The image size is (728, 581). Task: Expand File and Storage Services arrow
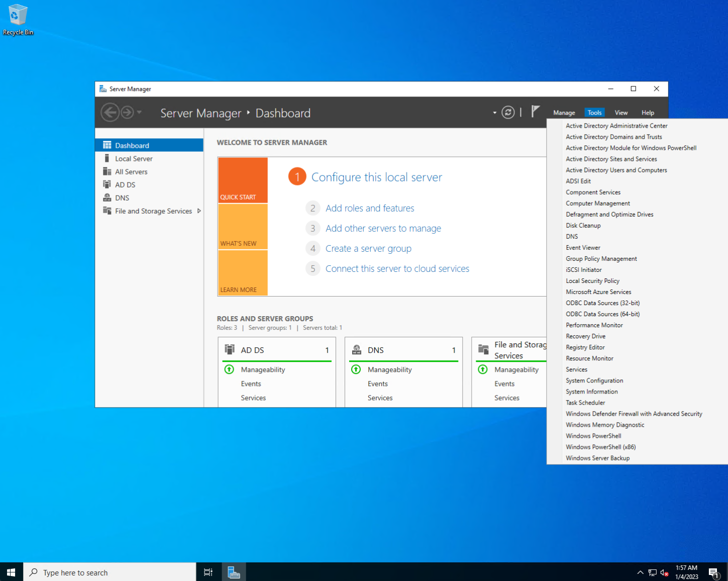pos(199,211)
